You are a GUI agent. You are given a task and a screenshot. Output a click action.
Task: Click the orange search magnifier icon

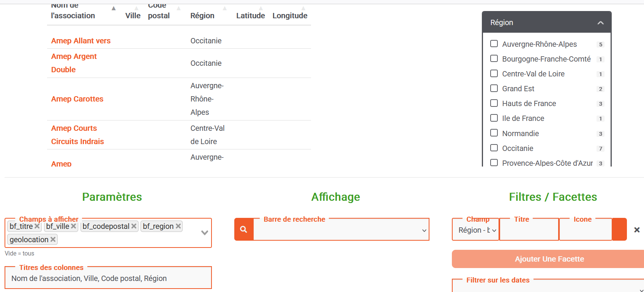[244, 229]
